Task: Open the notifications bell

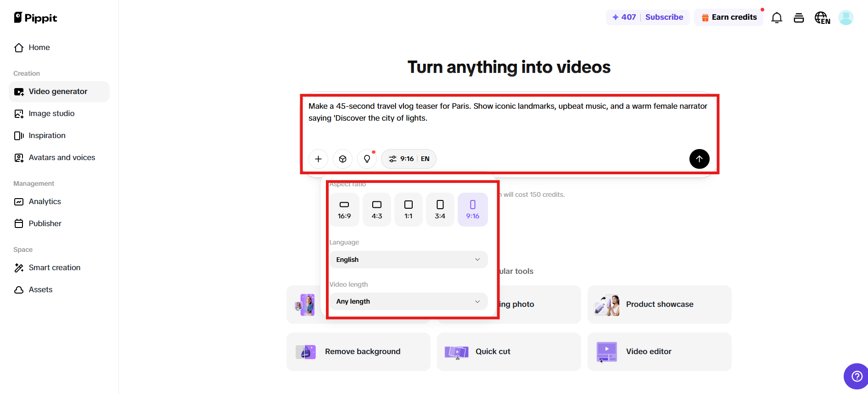Action: [x=777, y=18]
